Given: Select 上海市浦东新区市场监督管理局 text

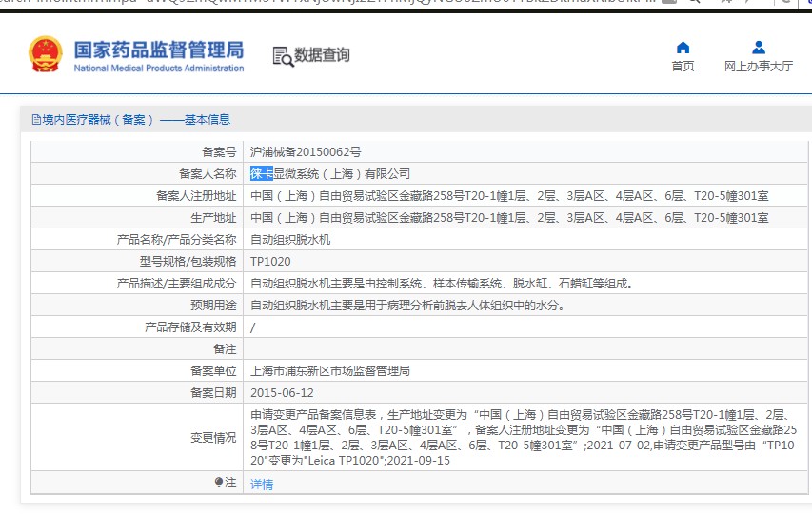Looking at the screenshot, I should coord(330,371).
